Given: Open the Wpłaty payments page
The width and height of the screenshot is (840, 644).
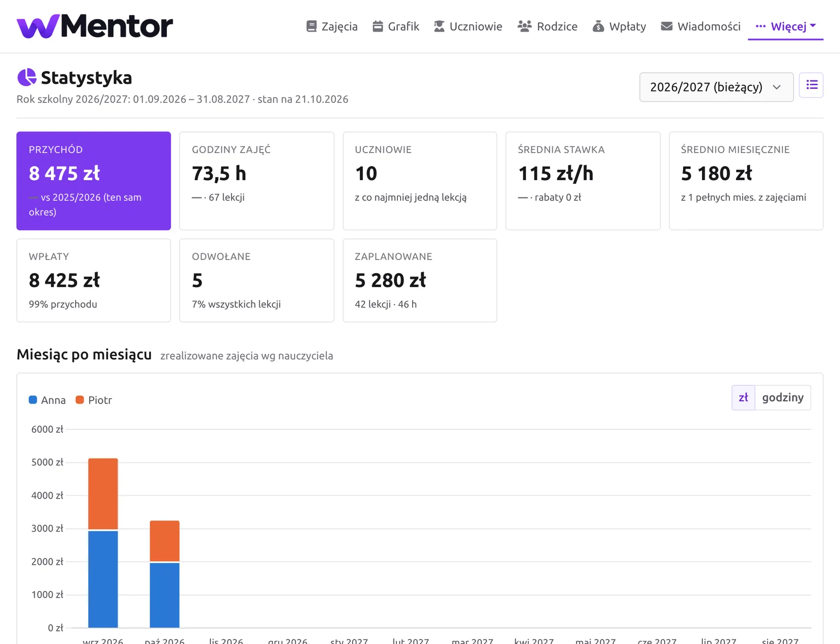Looking at the screenshot, I should tap(619, 26).
